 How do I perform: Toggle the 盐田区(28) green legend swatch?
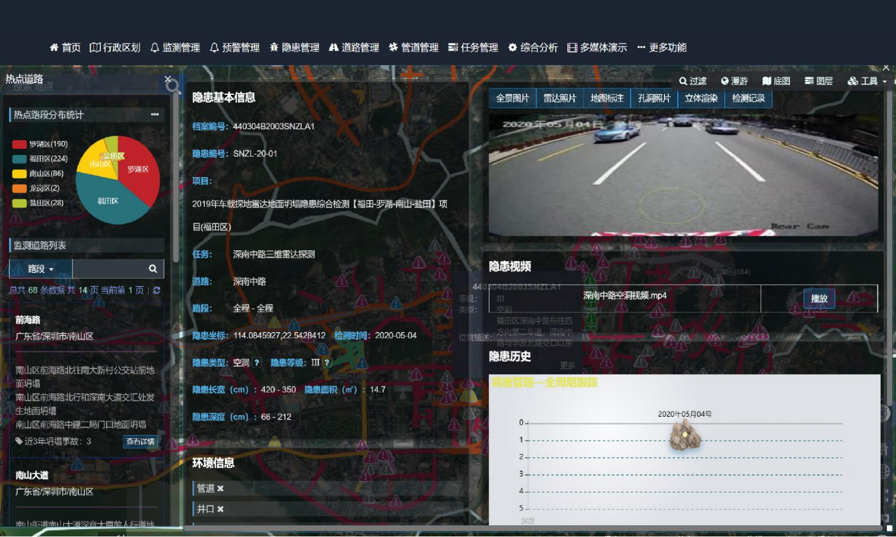pyautogui.click(x=19, y=203)
